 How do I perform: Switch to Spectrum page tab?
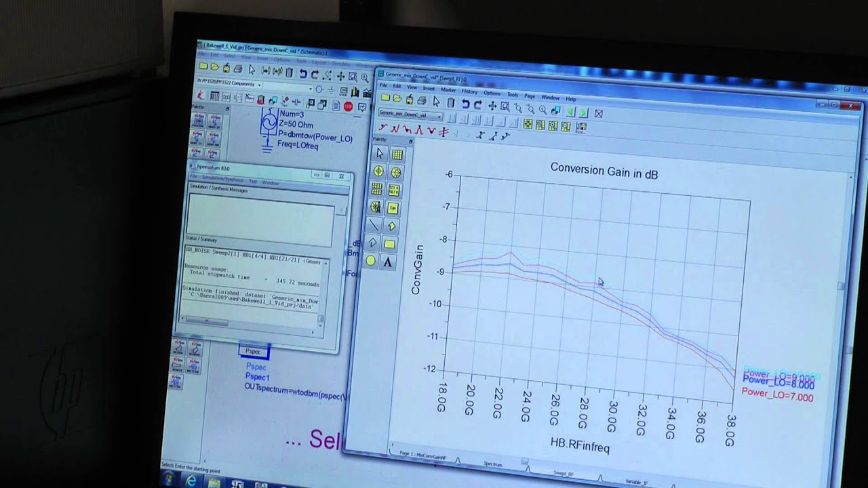[493, 464]
